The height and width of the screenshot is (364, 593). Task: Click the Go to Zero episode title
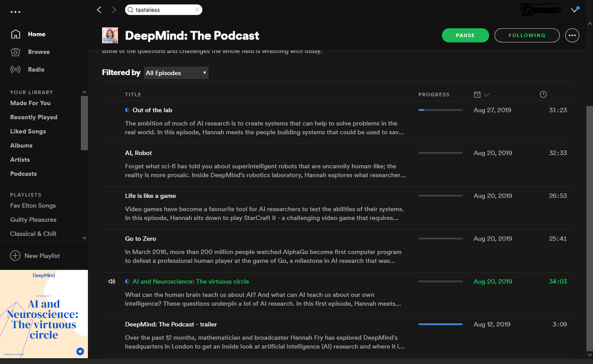click(x=140, y=239)
